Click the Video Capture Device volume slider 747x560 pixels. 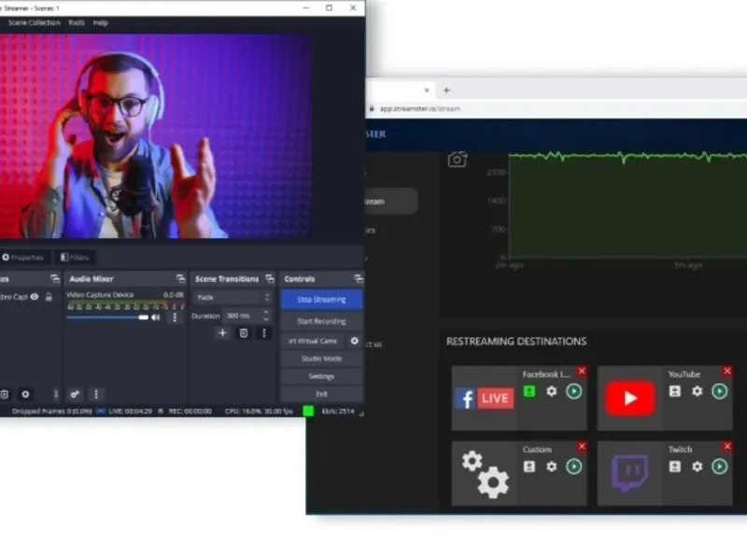(x=107, y=317)
